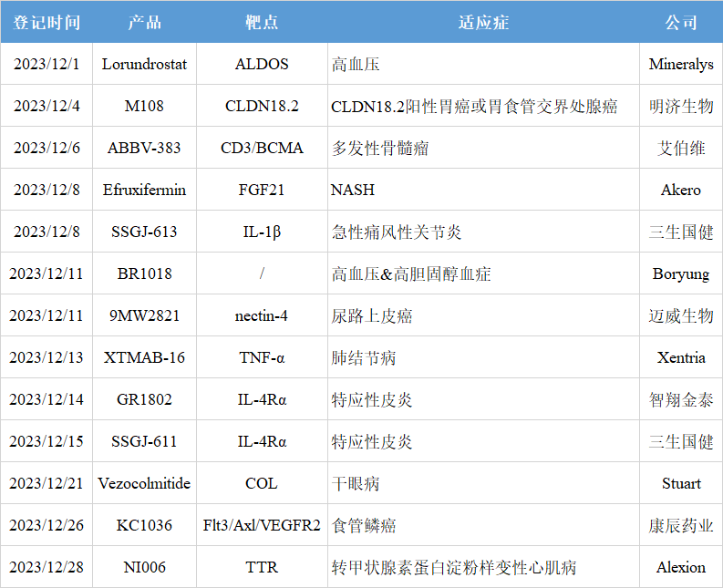Select the 适应症 column header
This screenshot has height=588, width=723.
[x=483, y=23]
